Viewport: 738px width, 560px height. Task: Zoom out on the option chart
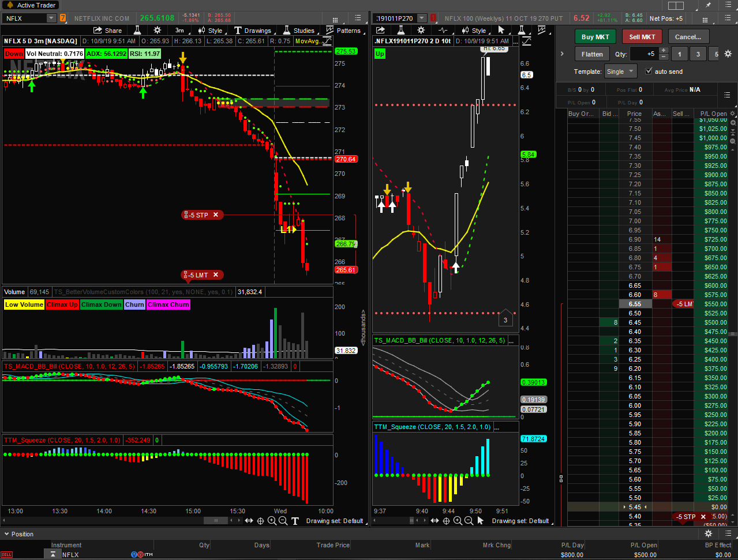469,521
